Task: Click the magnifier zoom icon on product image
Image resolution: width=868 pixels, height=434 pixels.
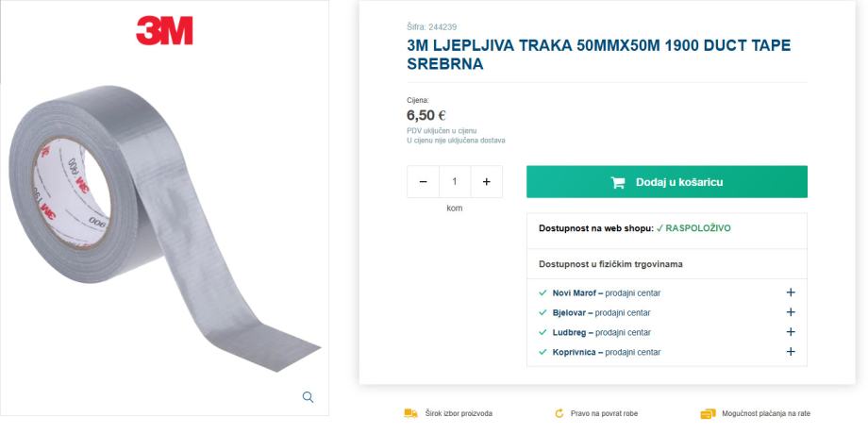Action: 308,397
